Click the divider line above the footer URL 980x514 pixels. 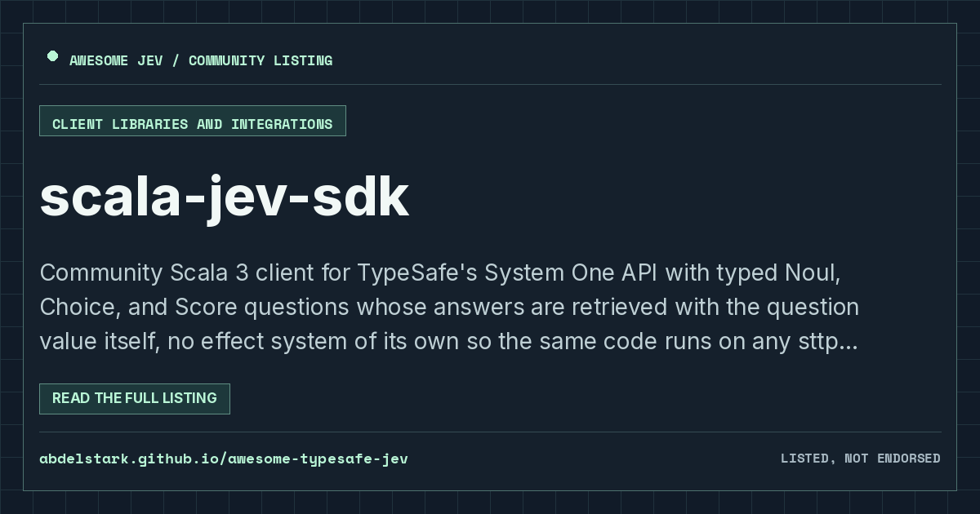(x=490, y=432)
